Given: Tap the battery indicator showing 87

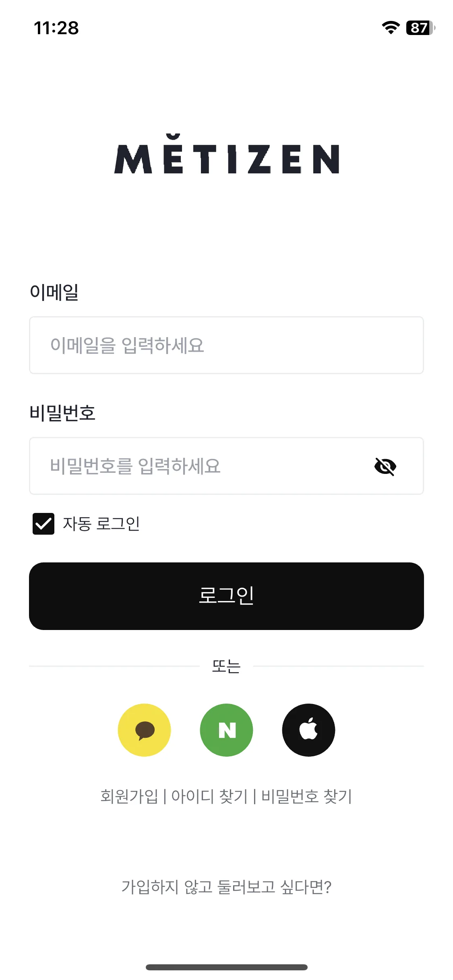Looking at the screenshot, I should (421, 28).
